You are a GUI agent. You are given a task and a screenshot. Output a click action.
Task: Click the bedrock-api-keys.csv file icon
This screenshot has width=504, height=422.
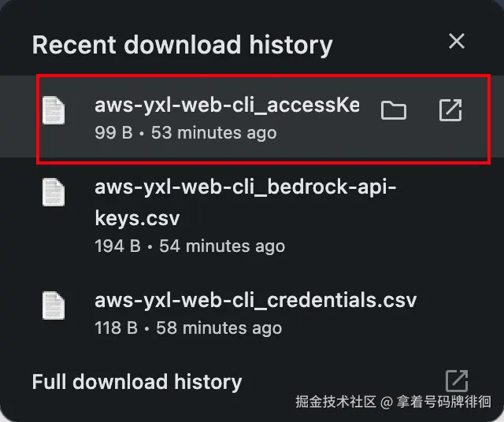(54, 192)
